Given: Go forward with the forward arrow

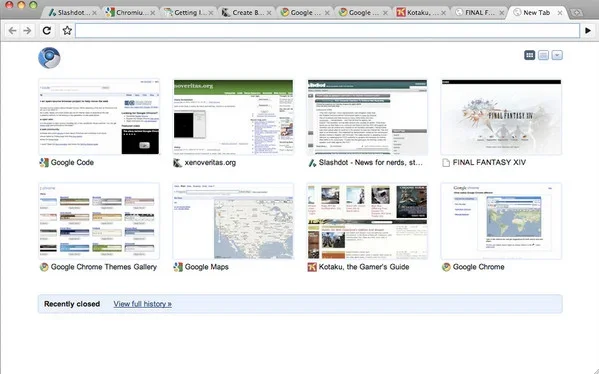Looking at the screenshot, I should tap(27, 31).
